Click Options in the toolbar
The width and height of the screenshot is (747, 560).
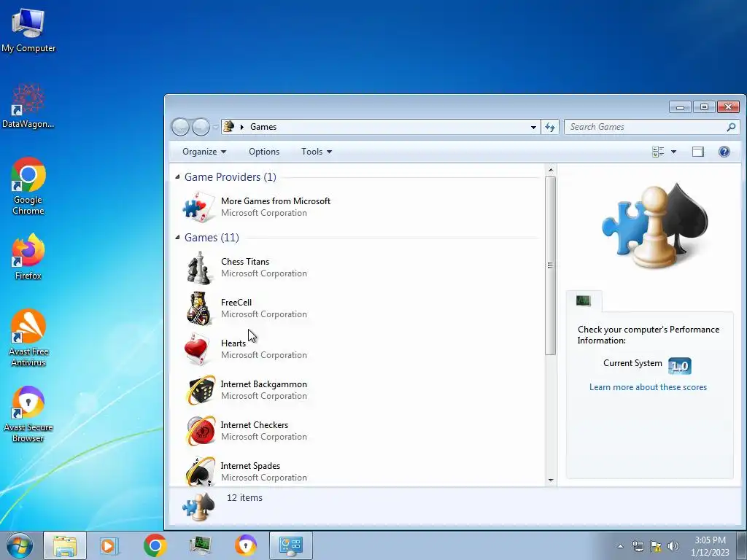pos(264,152)
